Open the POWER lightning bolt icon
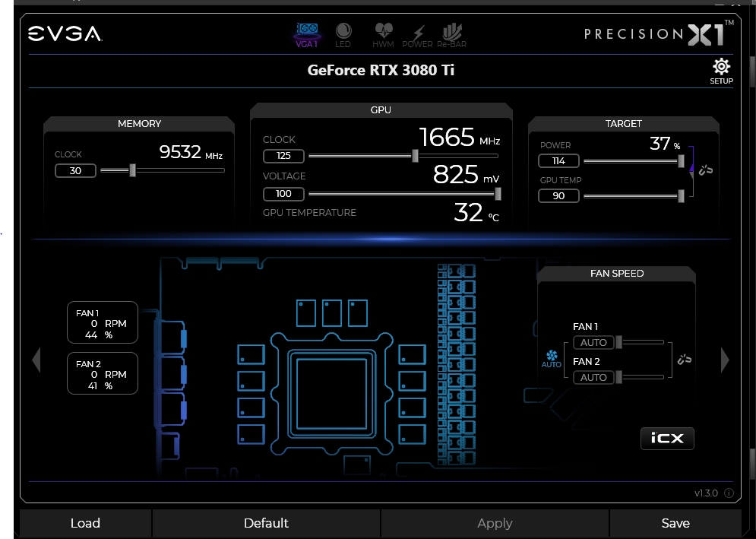Screen dimensions: 756x539 (x=418, y=35)
